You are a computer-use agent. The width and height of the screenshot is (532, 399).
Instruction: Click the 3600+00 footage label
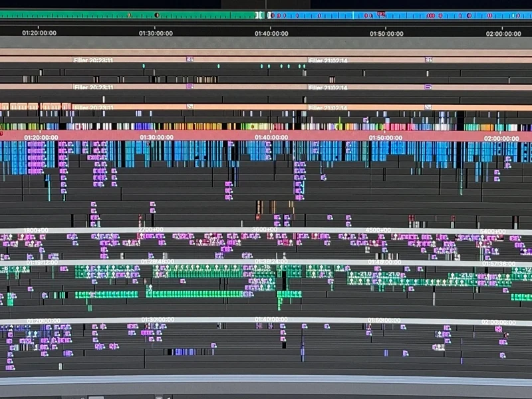pos(264,229)
